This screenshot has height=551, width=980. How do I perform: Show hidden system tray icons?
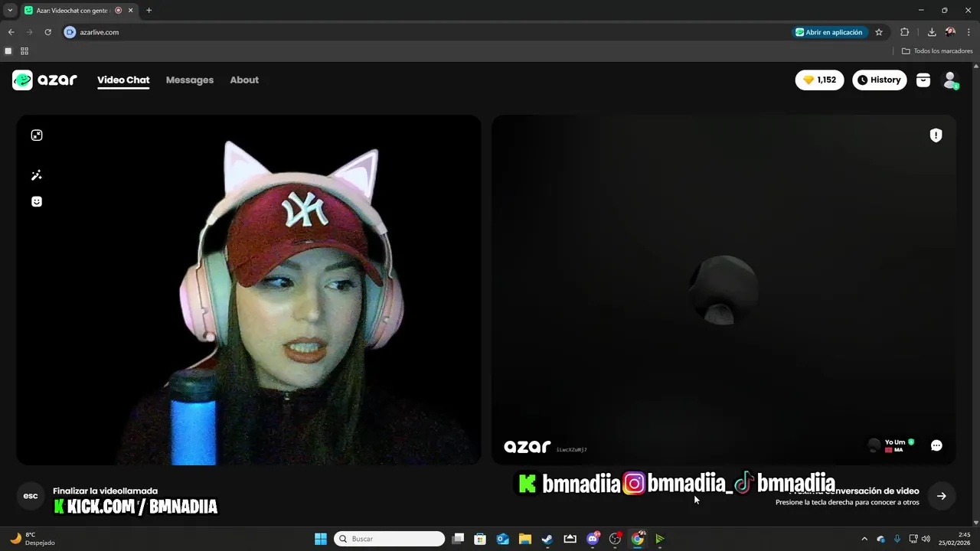(x=864, y=539)
